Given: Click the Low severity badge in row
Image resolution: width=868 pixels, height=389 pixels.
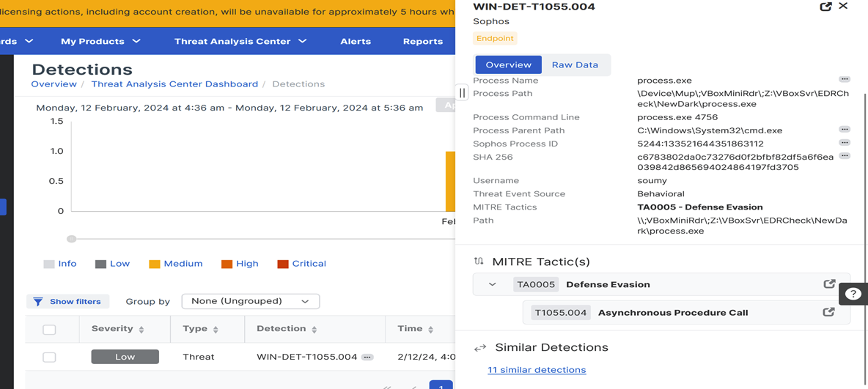Looking at the screenshot, I should 125,357.
